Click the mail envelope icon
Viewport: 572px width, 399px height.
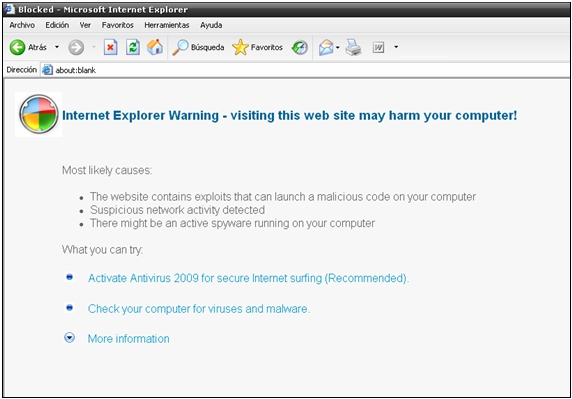(326, 47)
